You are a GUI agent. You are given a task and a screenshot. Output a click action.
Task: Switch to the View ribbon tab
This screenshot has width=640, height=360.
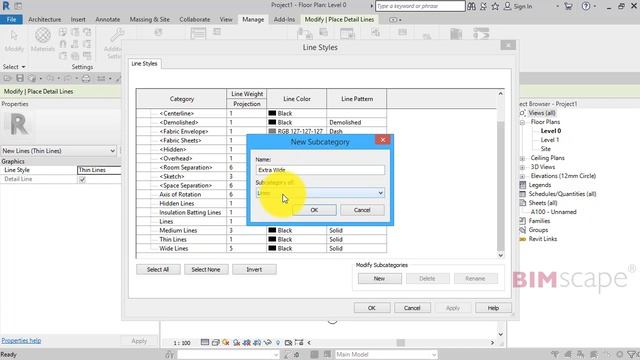click(x=226, y=19)
